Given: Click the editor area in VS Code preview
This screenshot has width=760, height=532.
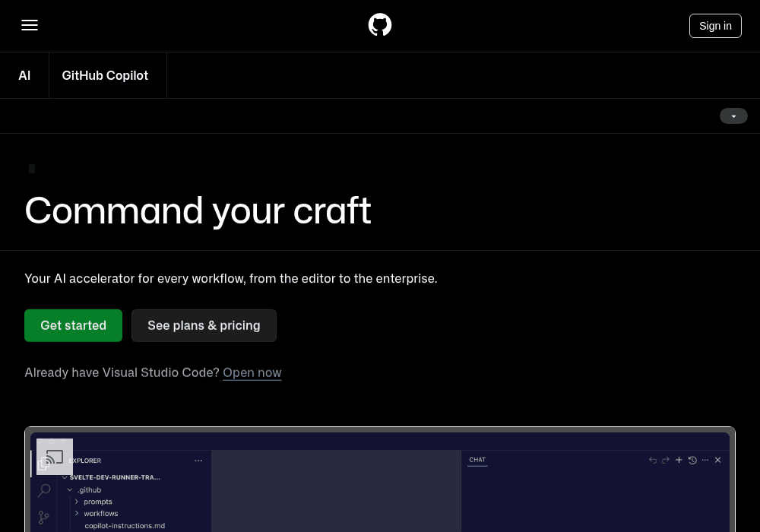Looking at the screenshot, I should 336,490.
